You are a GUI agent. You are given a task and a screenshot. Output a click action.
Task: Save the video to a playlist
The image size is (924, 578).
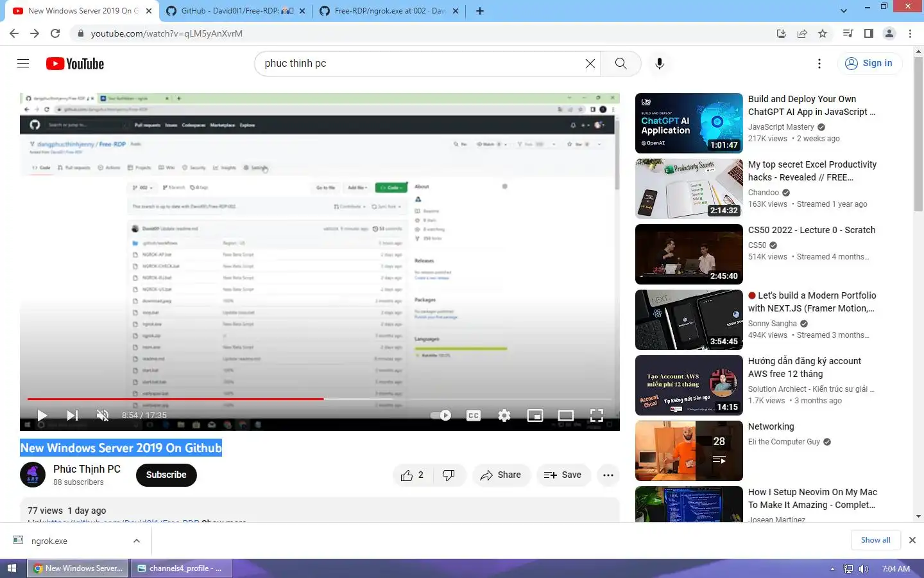pos(563,475)
